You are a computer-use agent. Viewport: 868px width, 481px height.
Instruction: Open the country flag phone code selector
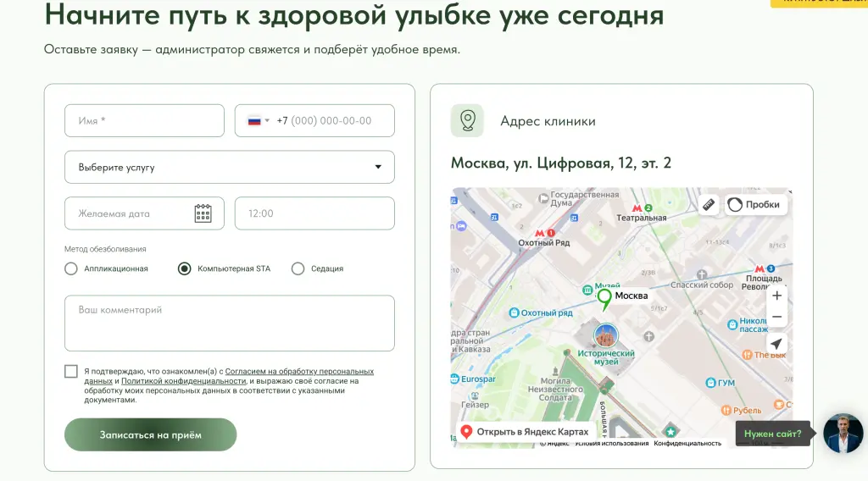258,120
